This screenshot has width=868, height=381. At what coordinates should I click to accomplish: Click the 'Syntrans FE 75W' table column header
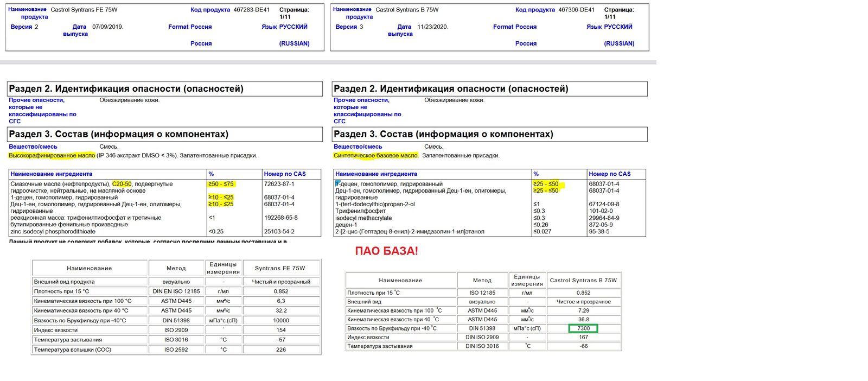280,268
